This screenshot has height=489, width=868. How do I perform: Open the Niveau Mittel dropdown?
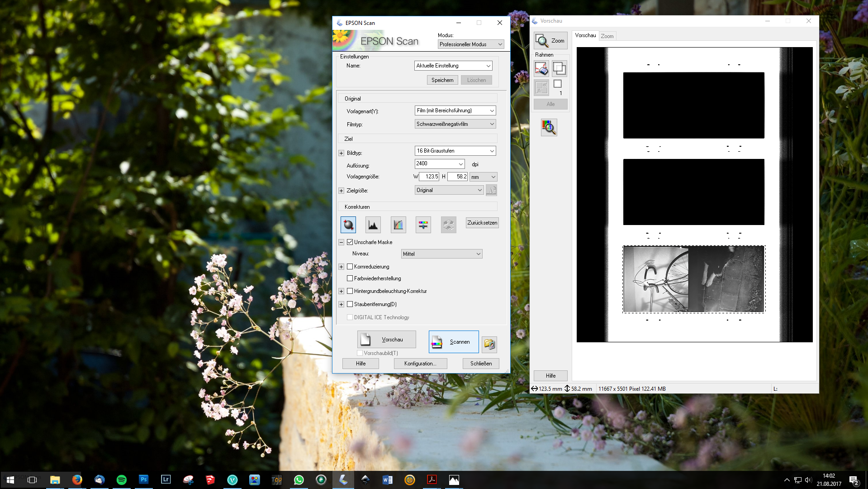442,254
